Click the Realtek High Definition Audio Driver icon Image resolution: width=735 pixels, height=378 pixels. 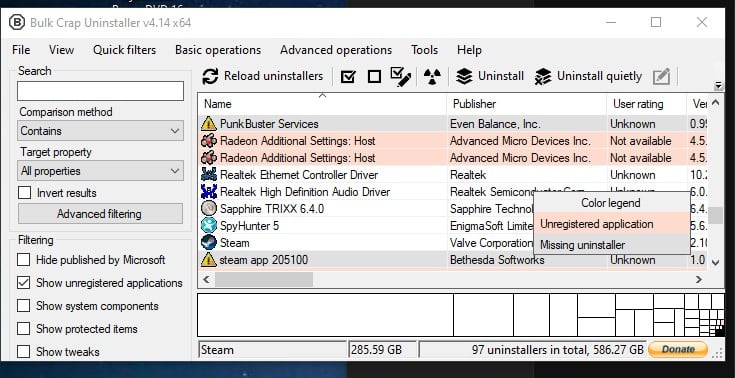click(x=209, y=191)
